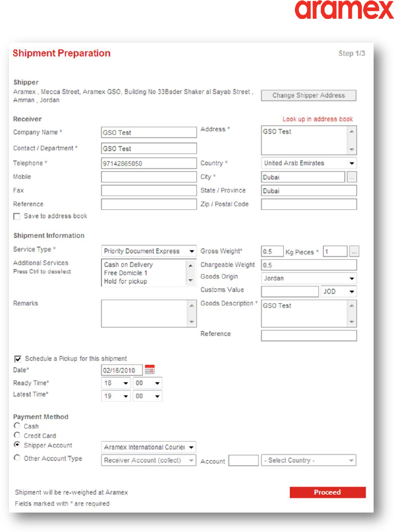The image size is (394, 532).
Task: Click the pickup Date field
Action: coord(122,370)
